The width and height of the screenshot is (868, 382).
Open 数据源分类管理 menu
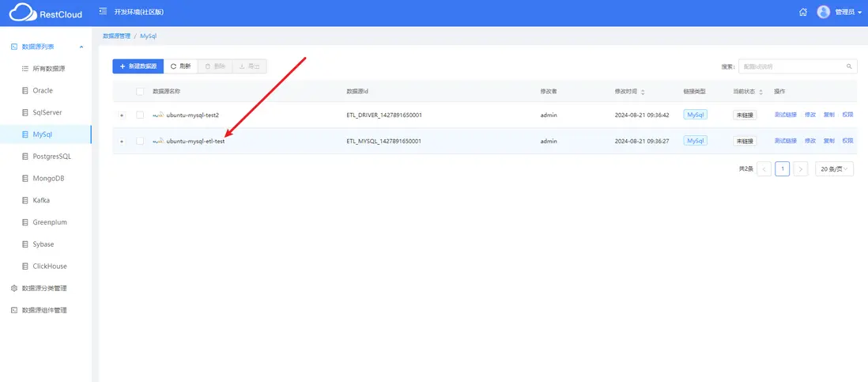46,288
